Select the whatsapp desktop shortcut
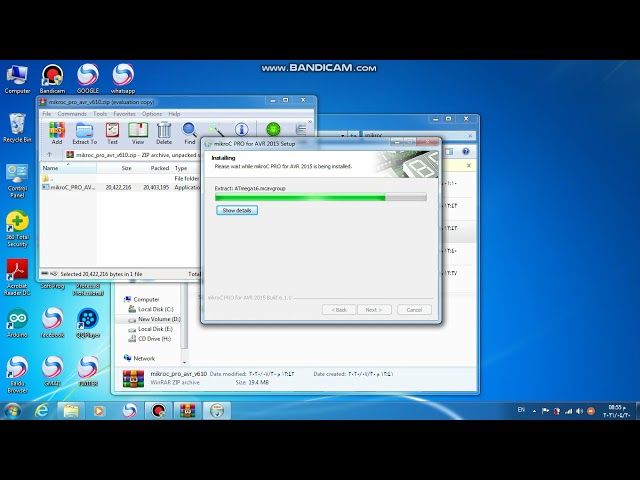This screenshot has width=640, height=480. point(123,79)
